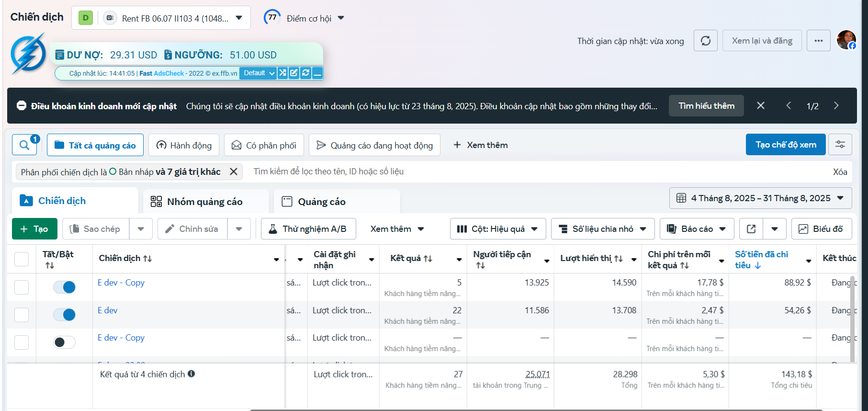Expand the Điểm cơ hội dropdown

[x=341, y=18]
